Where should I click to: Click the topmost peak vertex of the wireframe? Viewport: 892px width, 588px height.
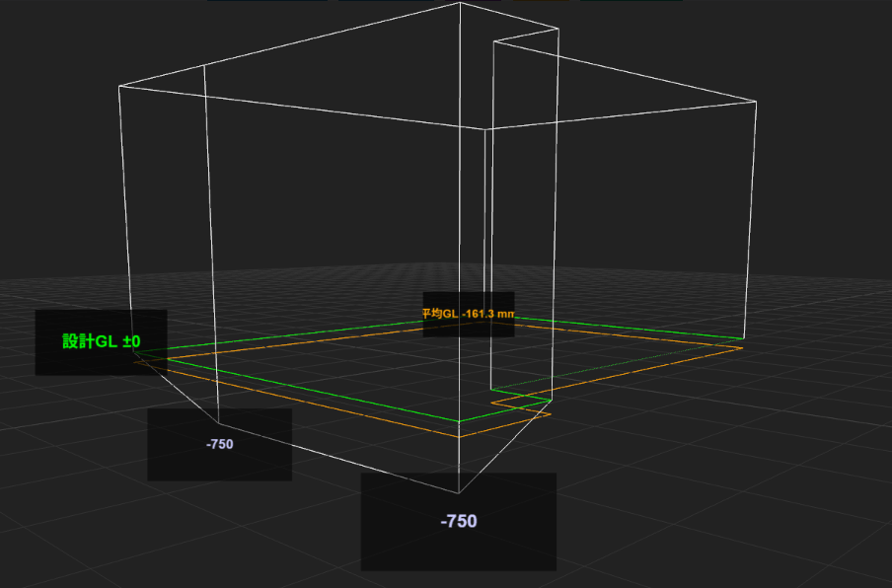pyautogui.click(x=460, y=3)
